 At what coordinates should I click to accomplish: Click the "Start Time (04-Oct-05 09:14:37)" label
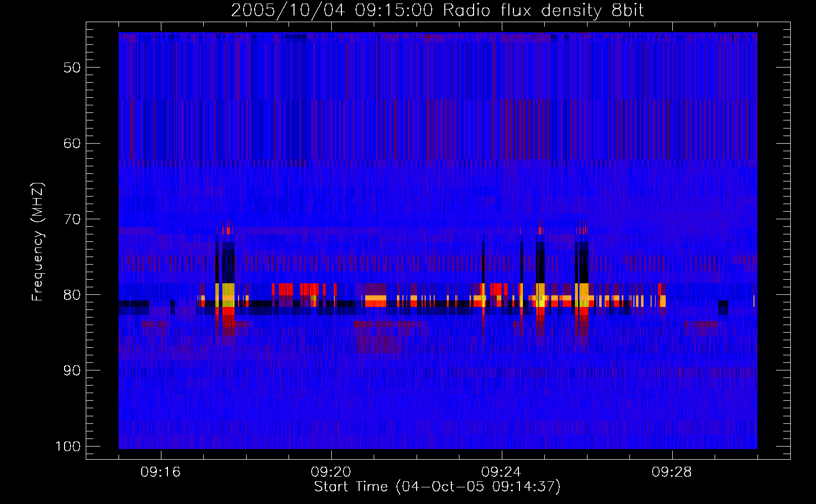tap(437, 487)
